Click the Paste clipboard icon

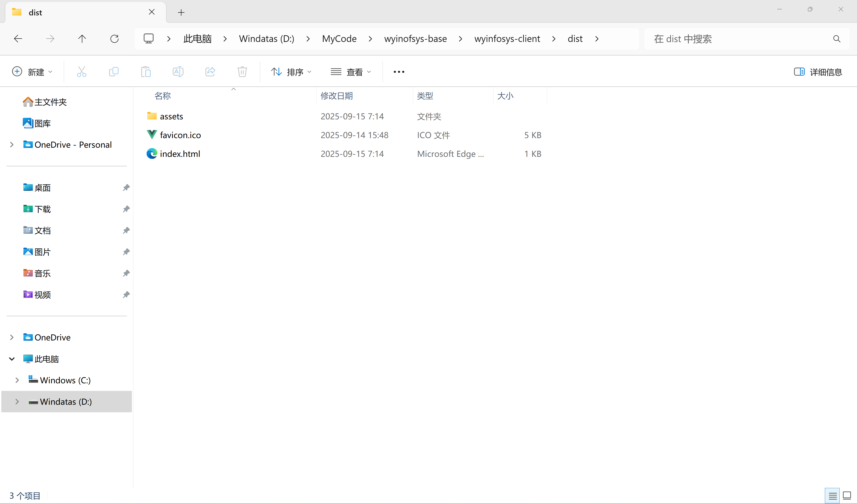pyautogui.click(x=146, y=72)
